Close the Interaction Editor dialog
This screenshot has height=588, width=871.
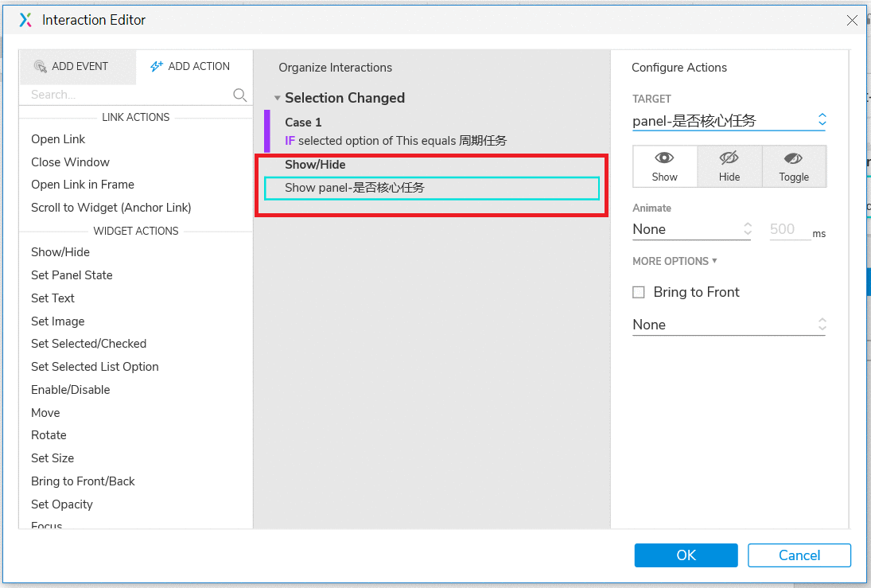pos(852,21)
